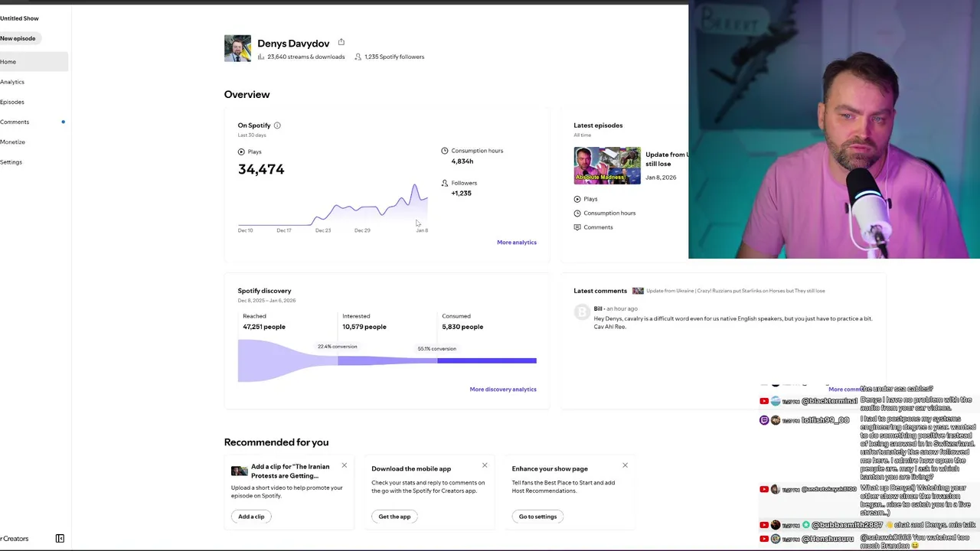Click the 5,830 people consumed value
980x551 pixels.
click(462, 327)
